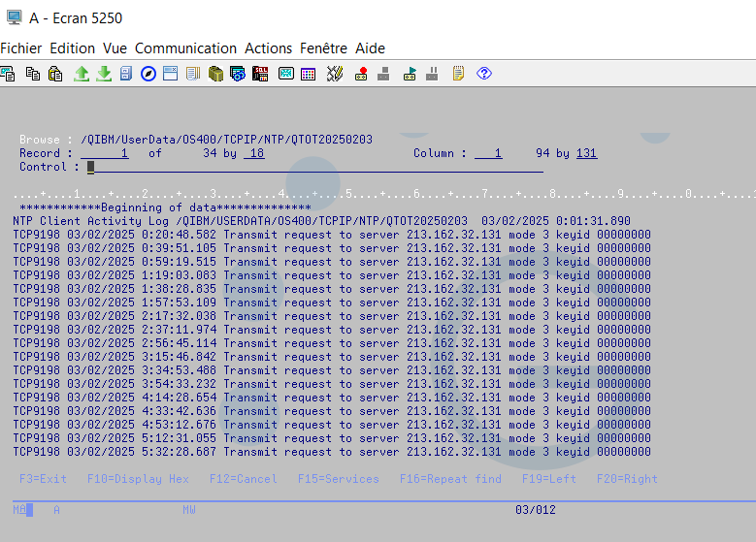Click the monitor icon in title bar
This screenshot has width=756, height=542.
click(x=14, y=17)
